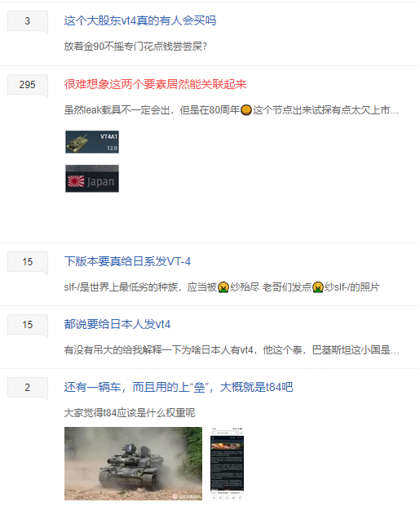Click the reply count box showing 3
This screenshot has width=420, height=511.
[28, 21]
